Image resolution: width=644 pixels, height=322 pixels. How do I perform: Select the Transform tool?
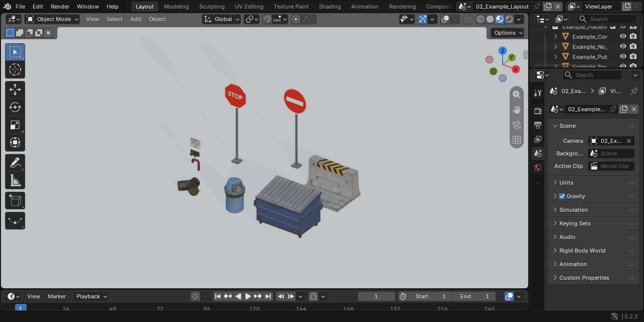(15, 143)
